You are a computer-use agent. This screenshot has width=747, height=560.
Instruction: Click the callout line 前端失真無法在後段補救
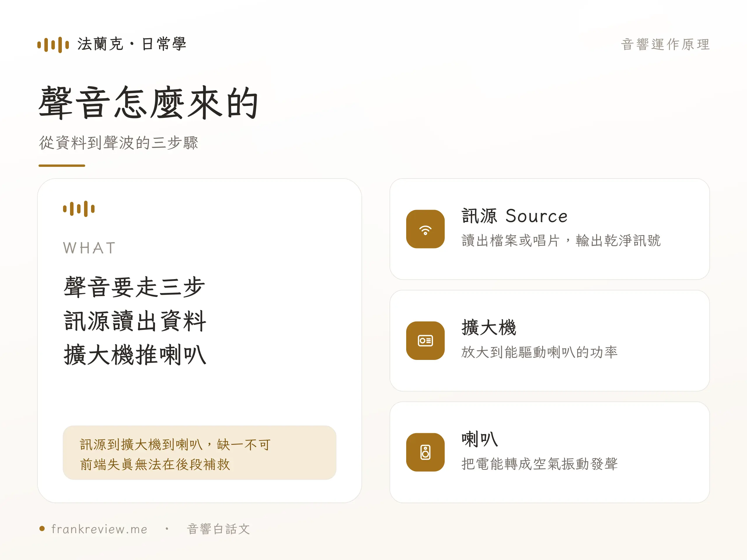[155, 464]
